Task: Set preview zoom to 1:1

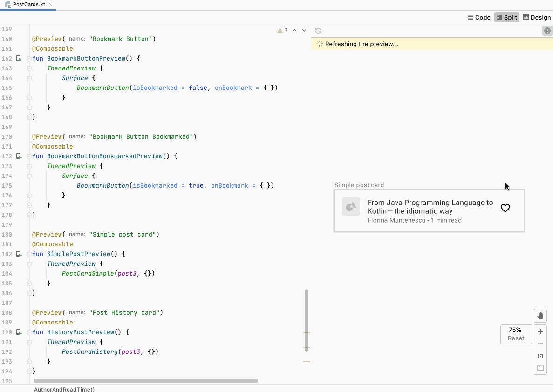Action: (x=540, y=356)
